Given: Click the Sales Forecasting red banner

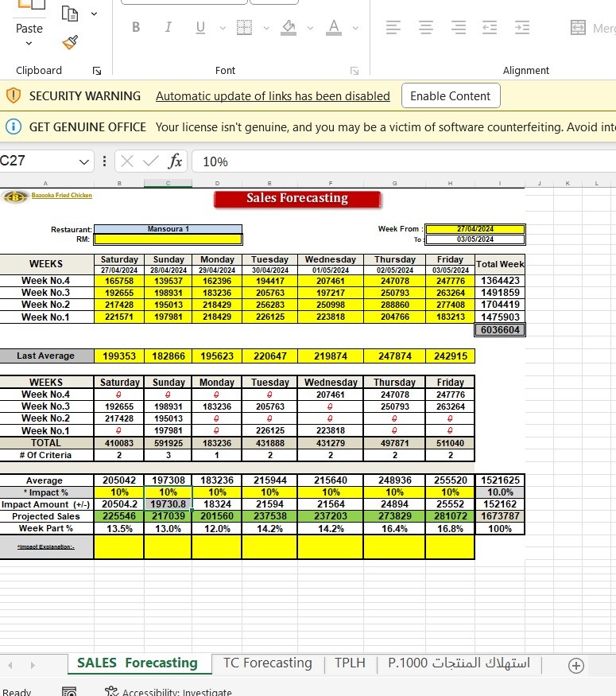Looking at the screenshot, I should click(297, 199).
